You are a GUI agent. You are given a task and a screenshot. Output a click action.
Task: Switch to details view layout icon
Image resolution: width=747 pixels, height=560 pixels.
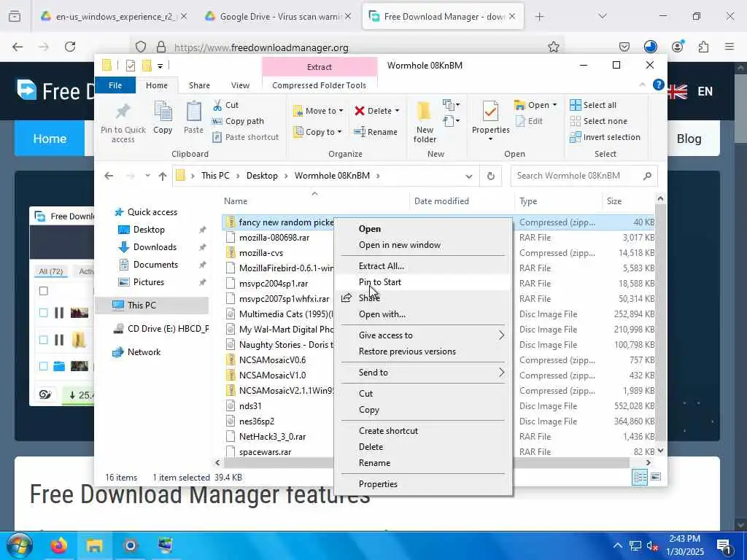coord(640,477)
